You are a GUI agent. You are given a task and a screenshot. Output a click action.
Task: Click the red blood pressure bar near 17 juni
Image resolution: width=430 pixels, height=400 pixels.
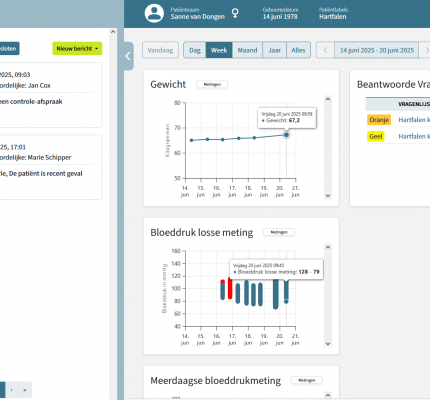230,289
